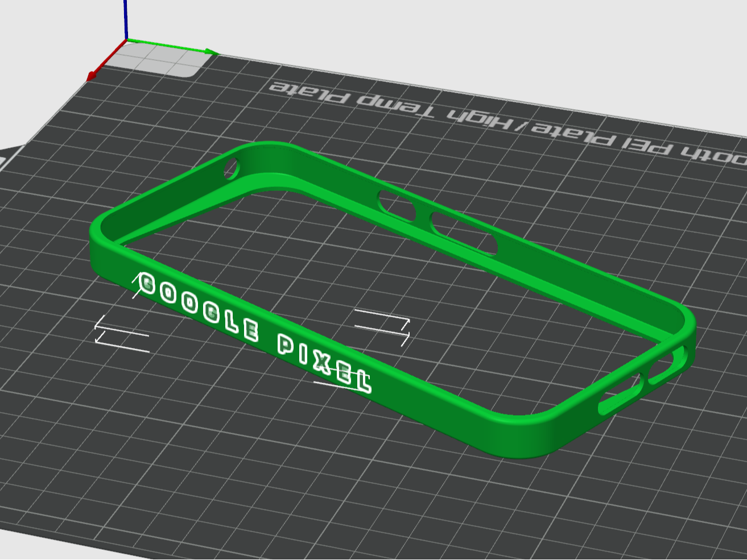Click the round hole in the bumper corner

(x=232, y=168)
